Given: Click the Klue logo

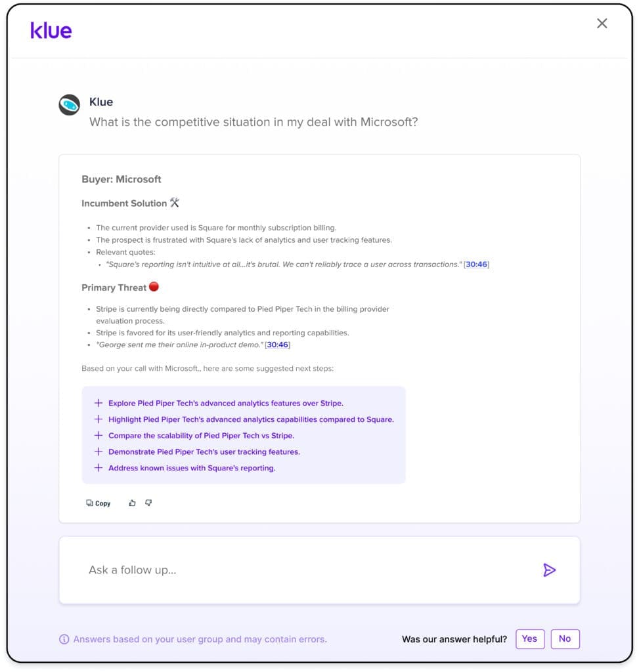Looking at the screenshot, I should (x=51, y=30).
